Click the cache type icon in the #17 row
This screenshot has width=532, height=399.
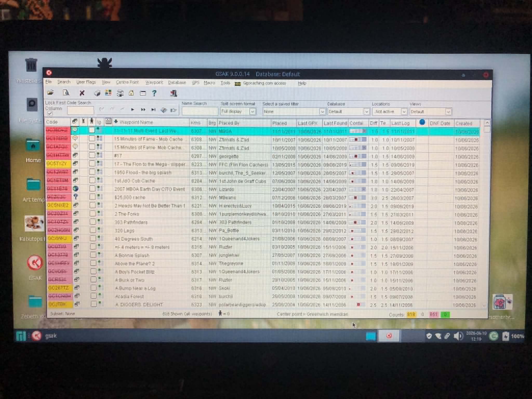75,155
